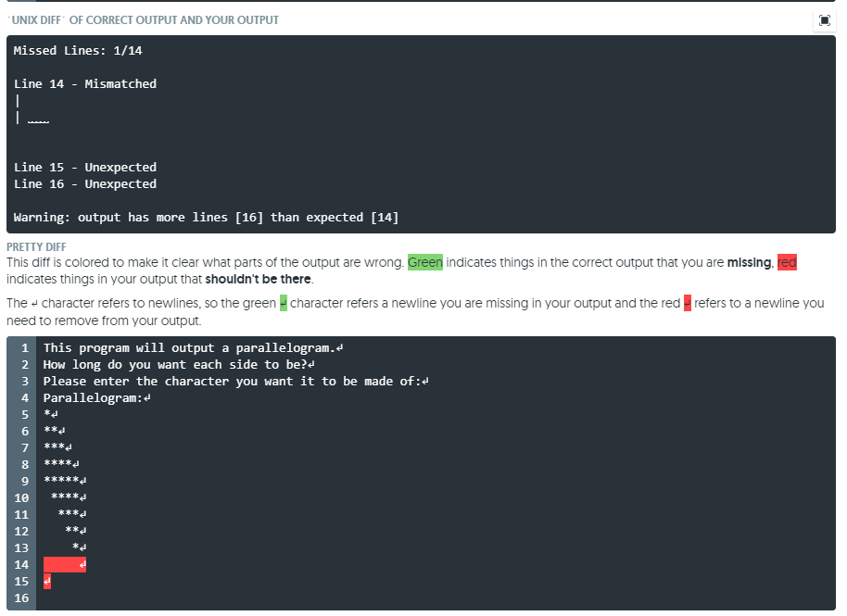This screenshot has width=847, height=616.
Task: Expand the diff panel to fullscreen
Action: (824, 19)
